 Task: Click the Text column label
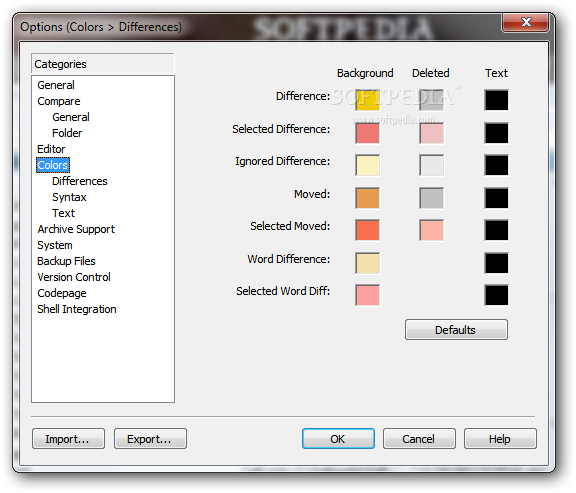(x=496, y=73)
